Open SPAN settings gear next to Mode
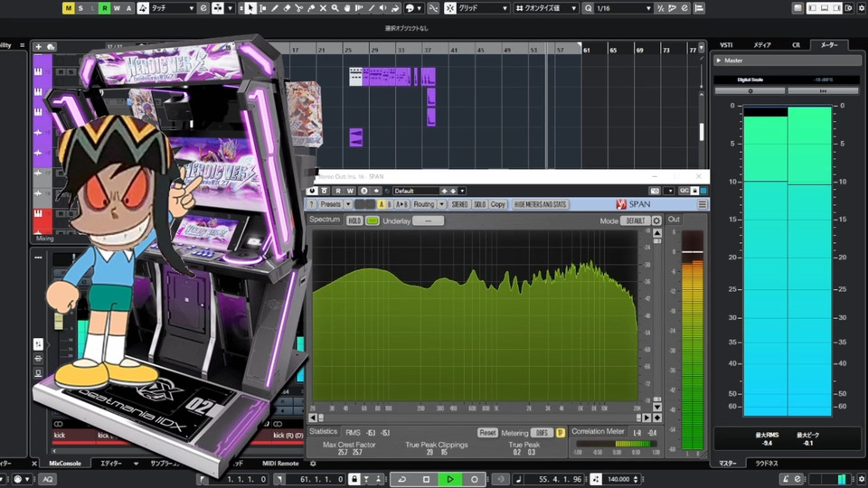 coord(656,221)
